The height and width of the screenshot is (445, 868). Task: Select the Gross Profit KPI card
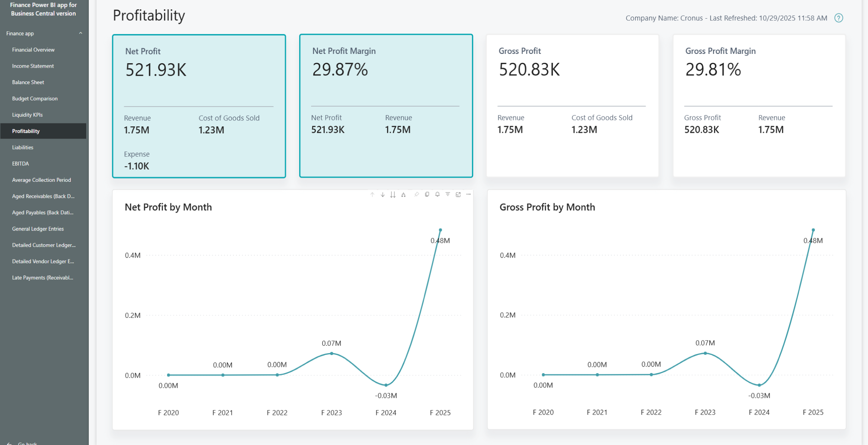[572, 107]
